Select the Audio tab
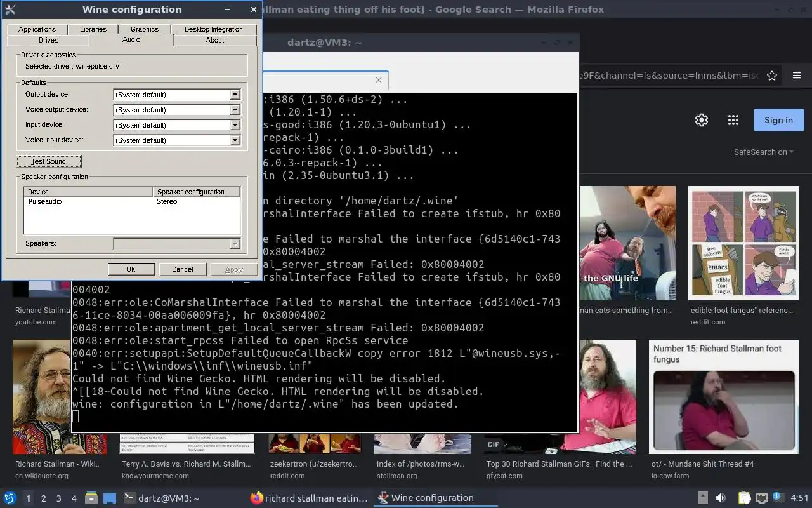Image resolution: width=812 pixels, height=508 pixels. point(131,39)
